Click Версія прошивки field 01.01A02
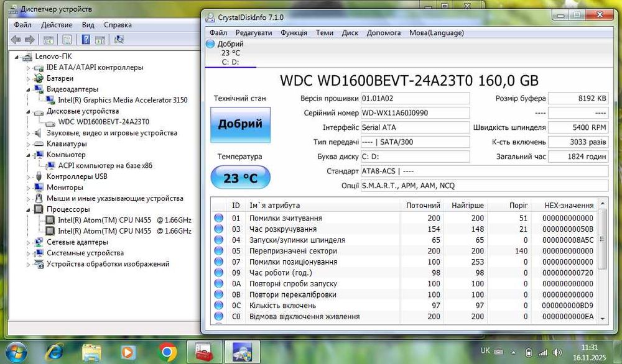The width and height of the screenshot is (622, 364). tap(415, 98)
